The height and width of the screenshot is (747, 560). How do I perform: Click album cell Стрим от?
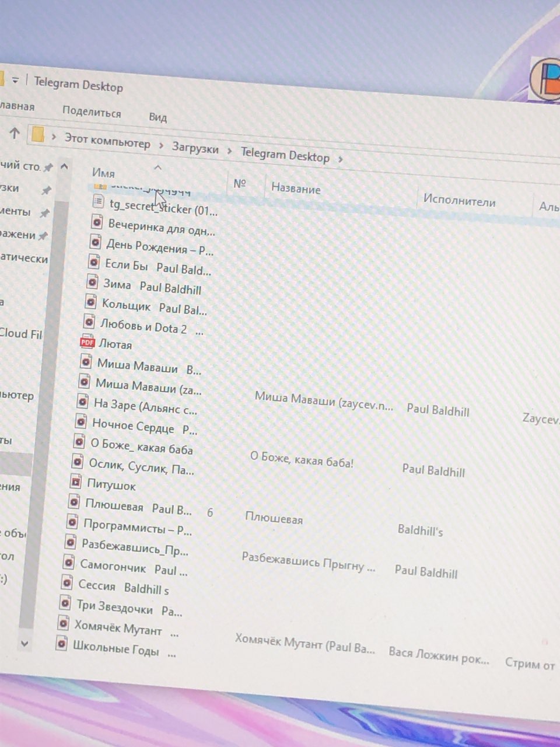[x=530, y=664]
